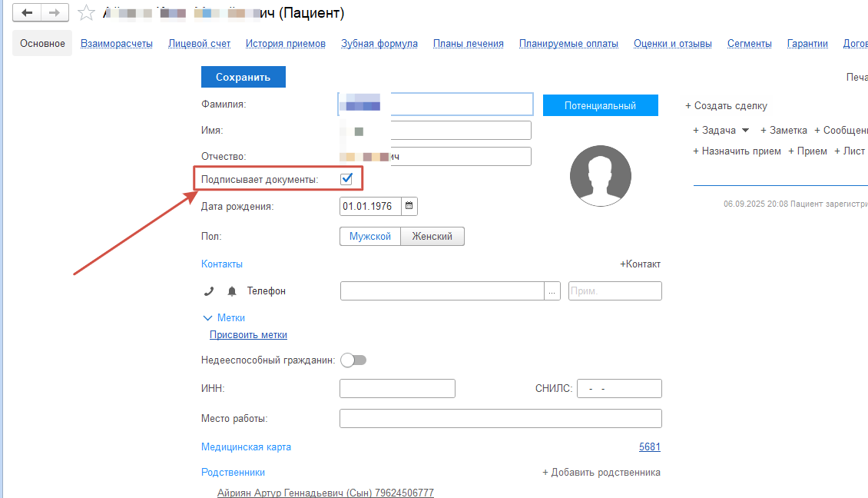Click the + Прием action
The height and width of the screenshot is (498, 868).
(807, 151)
